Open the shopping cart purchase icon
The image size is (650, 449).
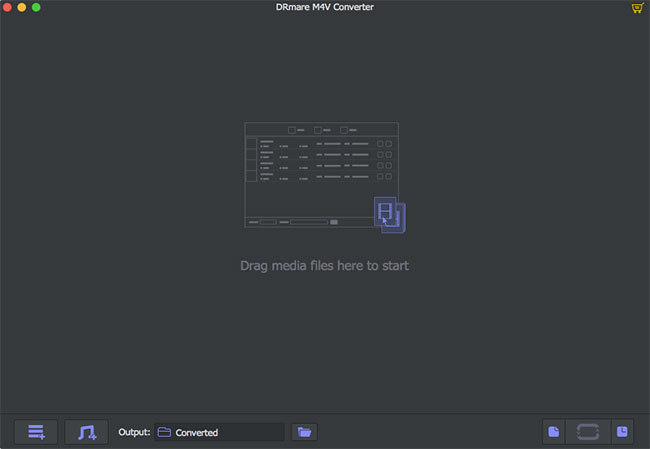coord(637,8)
